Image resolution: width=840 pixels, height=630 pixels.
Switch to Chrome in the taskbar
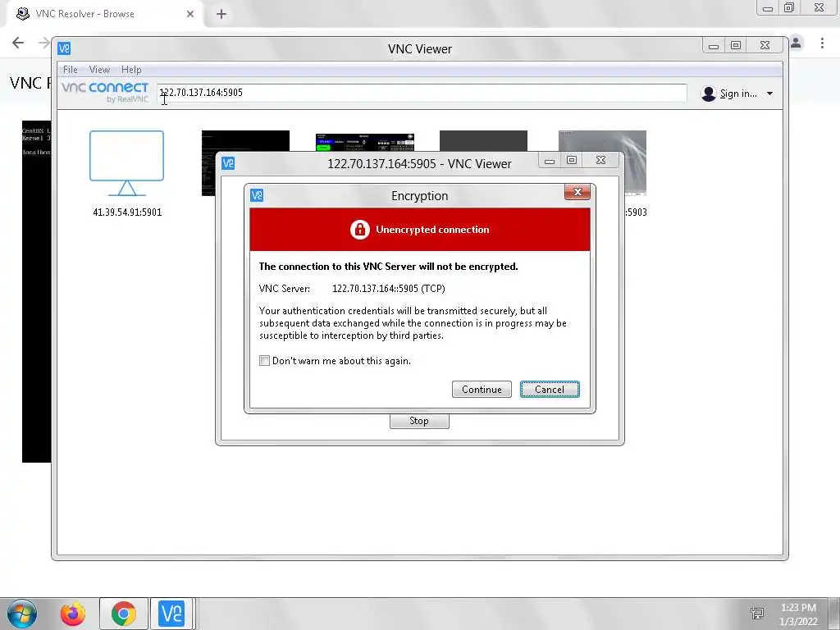coord(124,614)
